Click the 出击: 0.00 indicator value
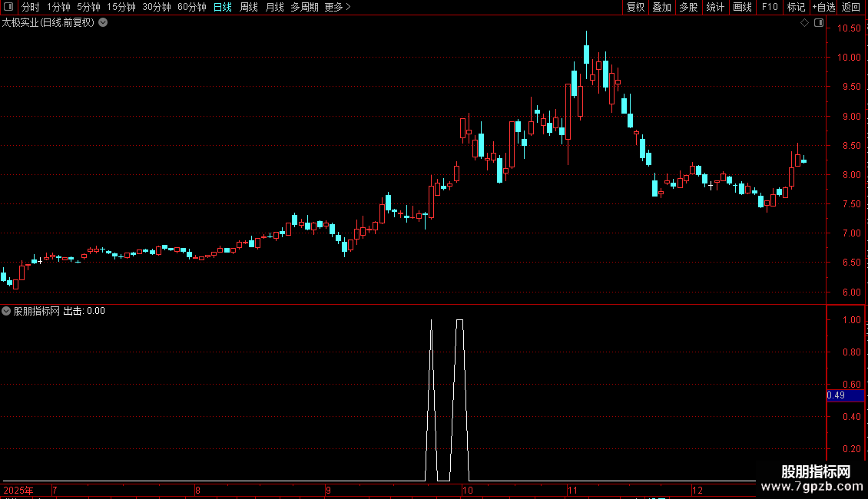This screenshot has height=499, width=868. click(84, 311)
